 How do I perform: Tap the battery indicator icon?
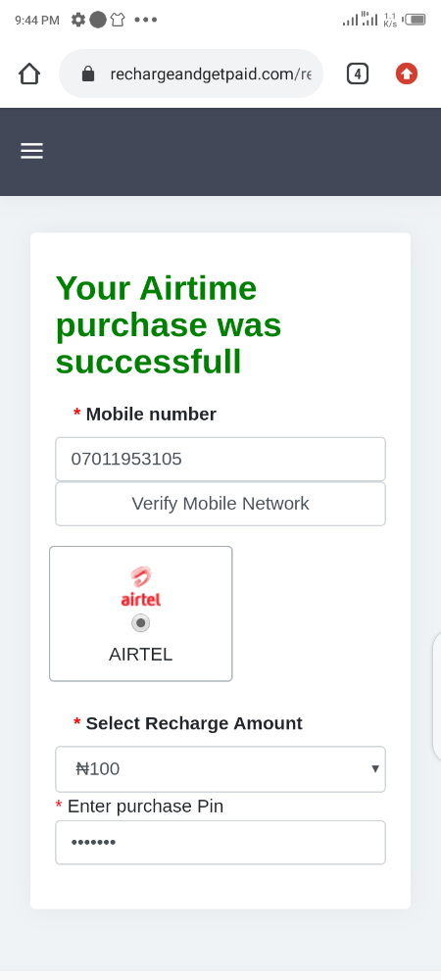point(416,20)
